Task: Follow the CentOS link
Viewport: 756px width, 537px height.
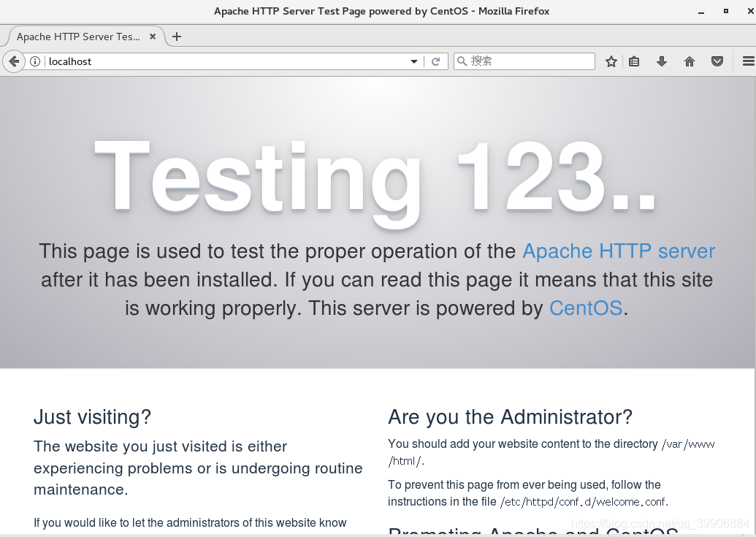Action: pyautogui.click(x=586, y=308)
